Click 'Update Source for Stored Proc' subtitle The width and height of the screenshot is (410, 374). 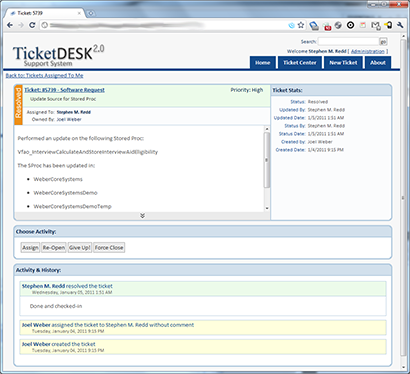(63, 99)
